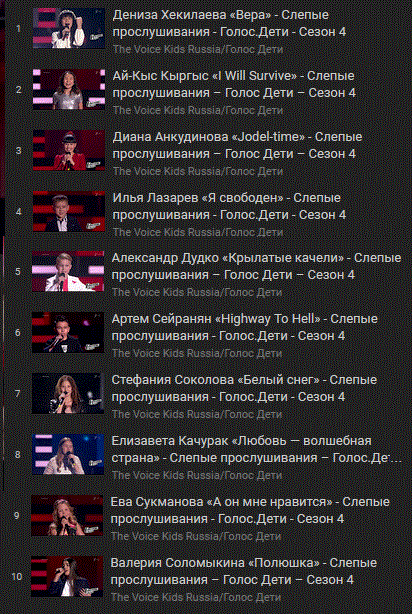Screen dimensions: 413x614
Task: Click the Стефания Соколова «Белый снег» thumbnail
Action: point(68,393)
